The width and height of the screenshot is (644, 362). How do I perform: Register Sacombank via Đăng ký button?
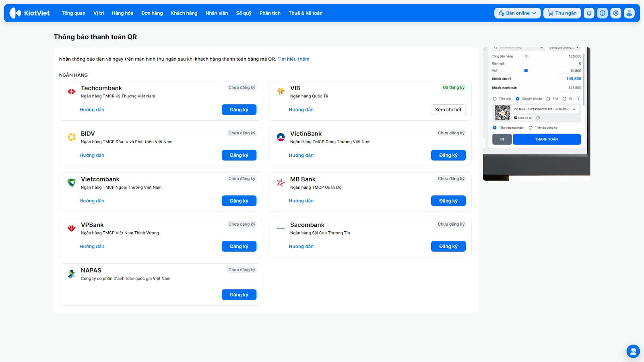point(448,247)
